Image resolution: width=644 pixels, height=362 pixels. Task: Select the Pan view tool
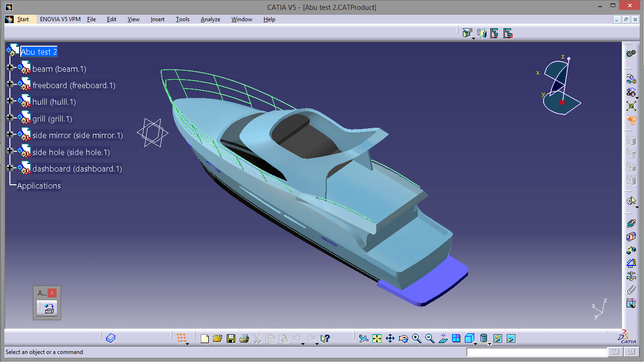click(390, 338)
